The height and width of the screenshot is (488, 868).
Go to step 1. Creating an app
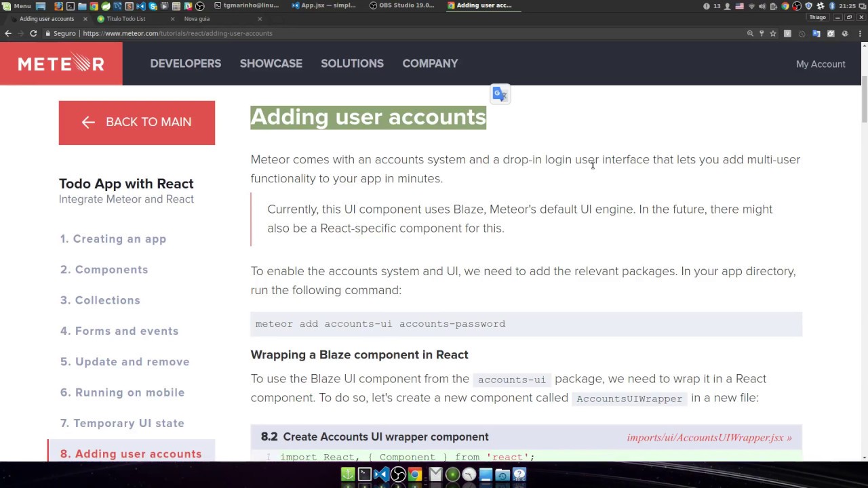113,239
